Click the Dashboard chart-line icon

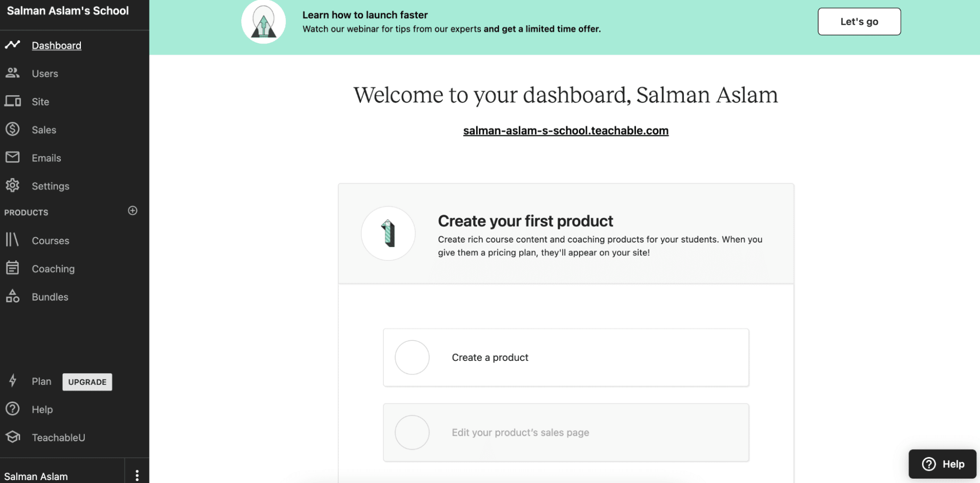click(x=12, y=45)
